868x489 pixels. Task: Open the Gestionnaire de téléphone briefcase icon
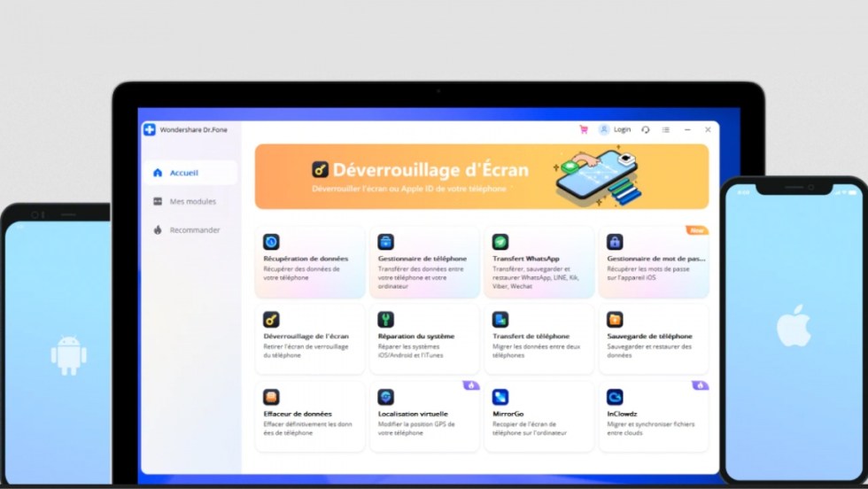point(385,242)
